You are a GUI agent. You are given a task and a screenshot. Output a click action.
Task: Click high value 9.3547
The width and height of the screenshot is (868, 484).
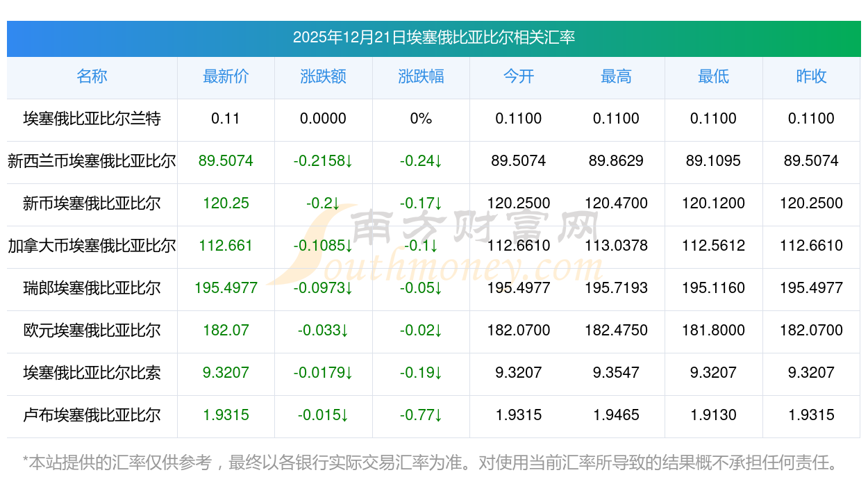click(x=616, y=373)
